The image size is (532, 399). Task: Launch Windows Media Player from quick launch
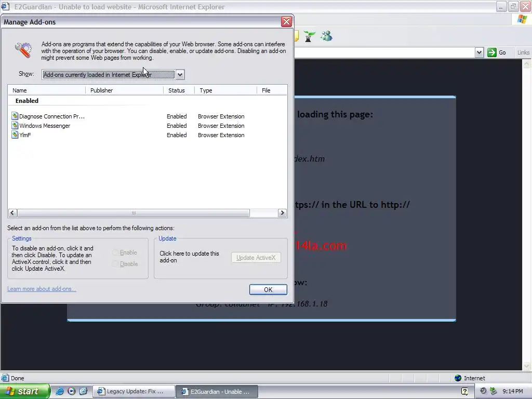pos(71,391)
